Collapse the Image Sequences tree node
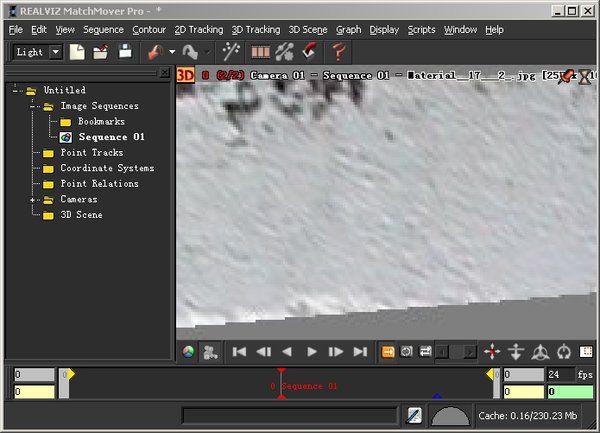The image size is (600, 433). [34, 105]
